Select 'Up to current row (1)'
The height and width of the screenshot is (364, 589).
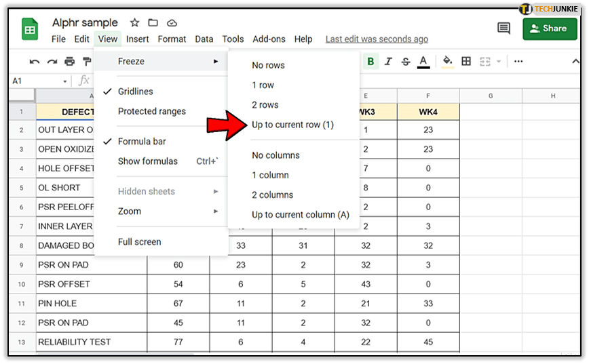click(x=292, y=125)
